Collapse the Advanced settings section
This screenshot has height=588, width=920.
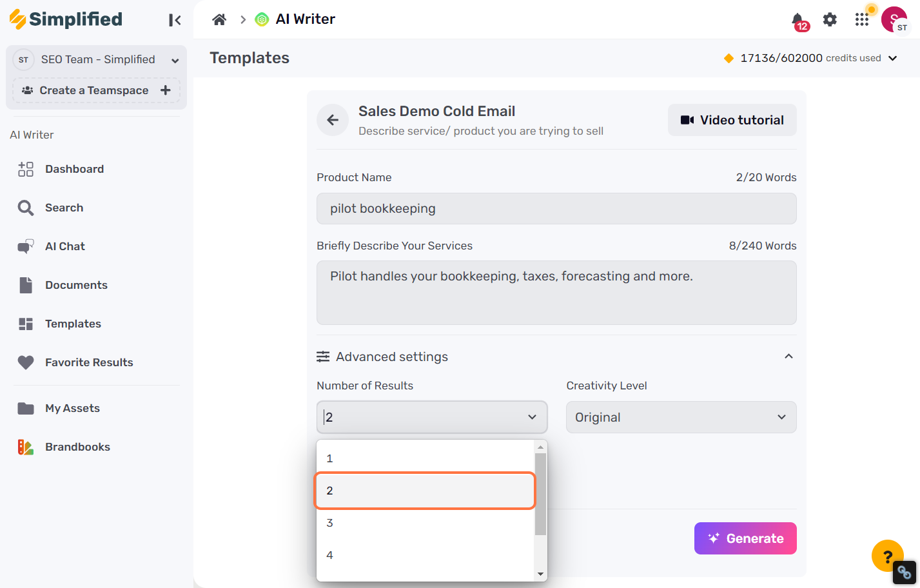pyautogui.click(x=788, y=357)
